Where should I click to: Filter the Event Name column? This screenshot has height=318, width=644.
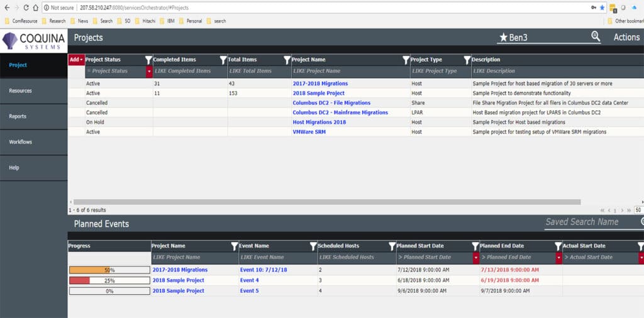point(313,246)
